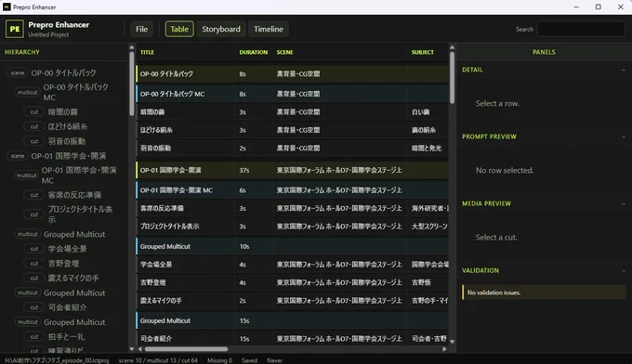The width and height of the screenshot is (632, 364).
Task: Click the DURATION column header
Action: coord(253,52)
